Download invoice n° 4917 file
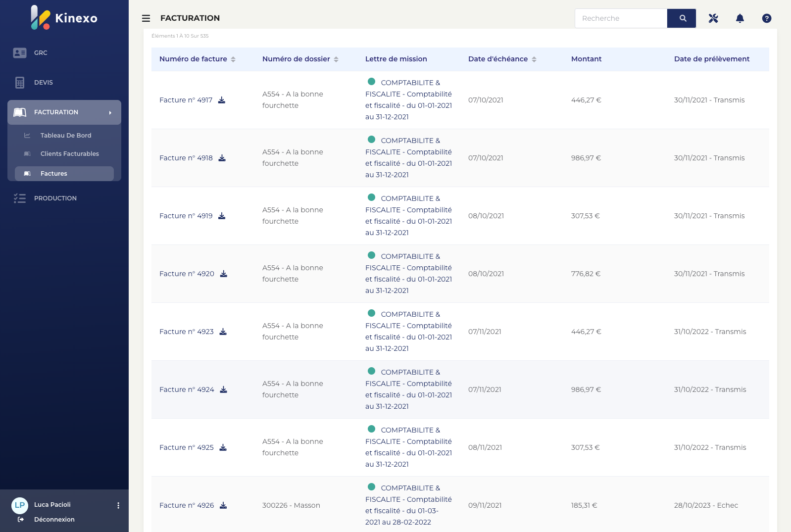 pos(222,100)
